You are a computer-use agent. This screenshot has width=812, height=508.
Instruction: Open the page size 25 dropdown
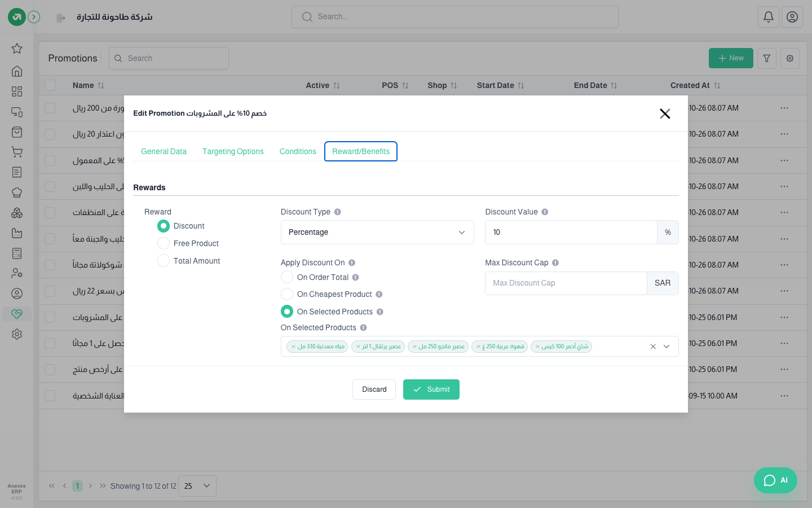[x=197, y=486]
